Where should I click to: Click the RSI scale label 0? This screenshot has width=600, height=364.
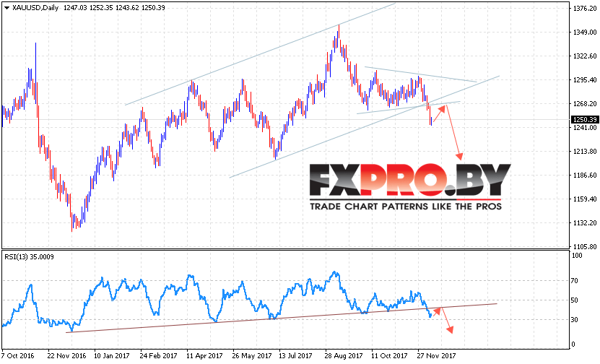pyautogui.click(x=573, y=344)
